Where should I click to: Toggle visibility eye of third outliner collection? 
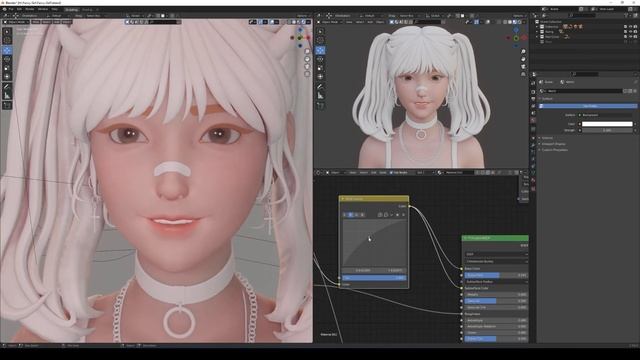630,37
